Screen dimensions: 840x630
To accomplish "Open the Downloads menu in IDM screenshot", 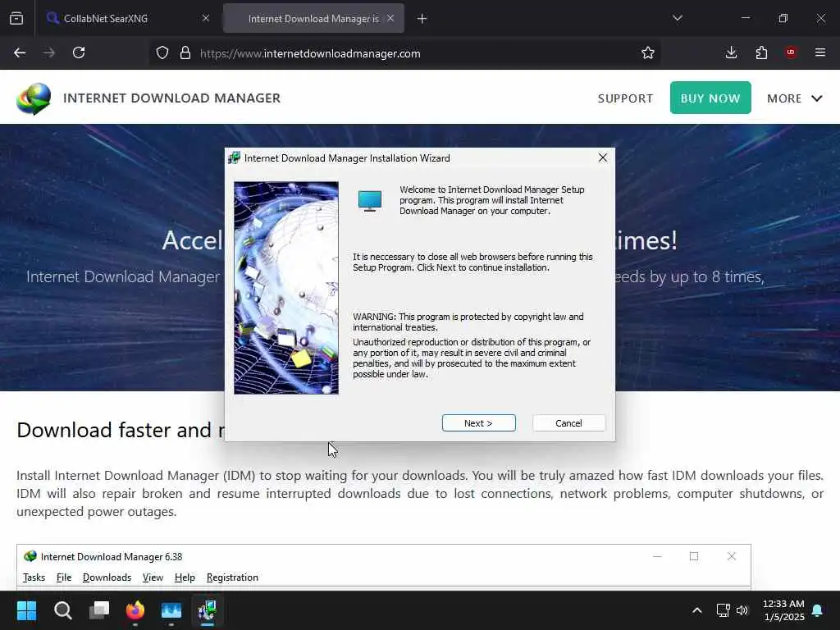I will click(107, 577).
